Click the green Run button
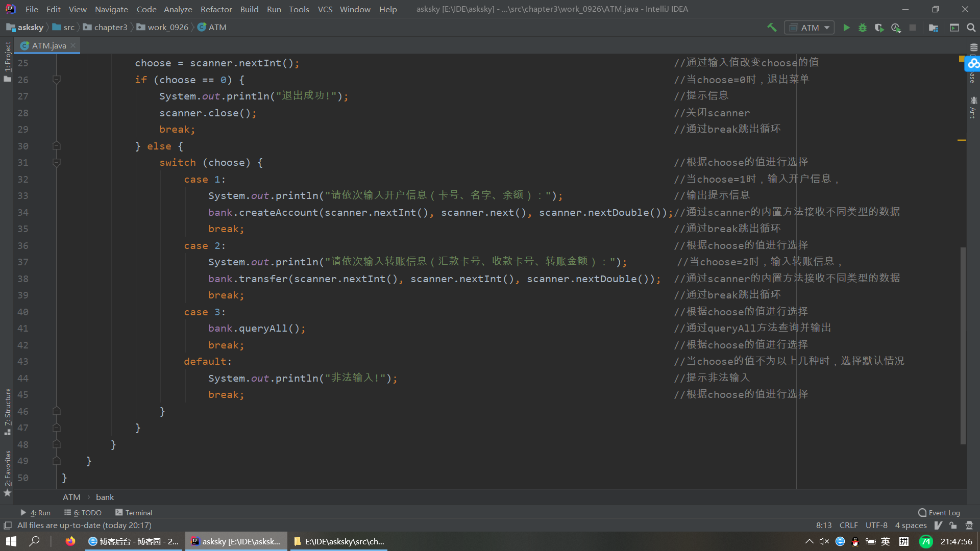 tap(846, 28)
